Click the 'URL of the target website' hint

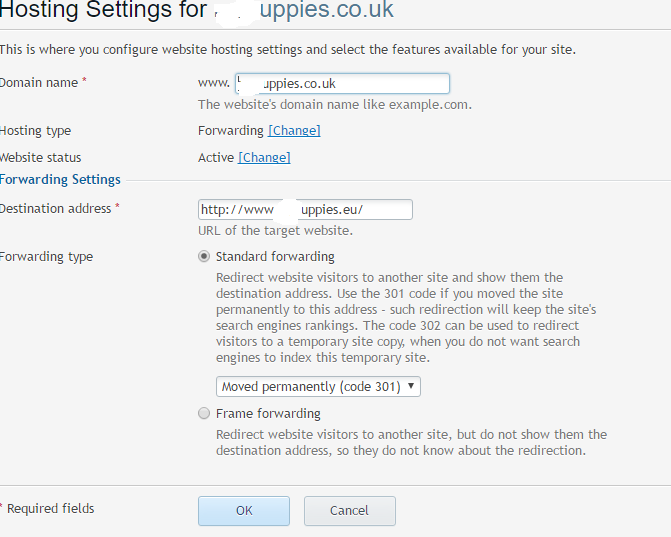click(275, 231)
